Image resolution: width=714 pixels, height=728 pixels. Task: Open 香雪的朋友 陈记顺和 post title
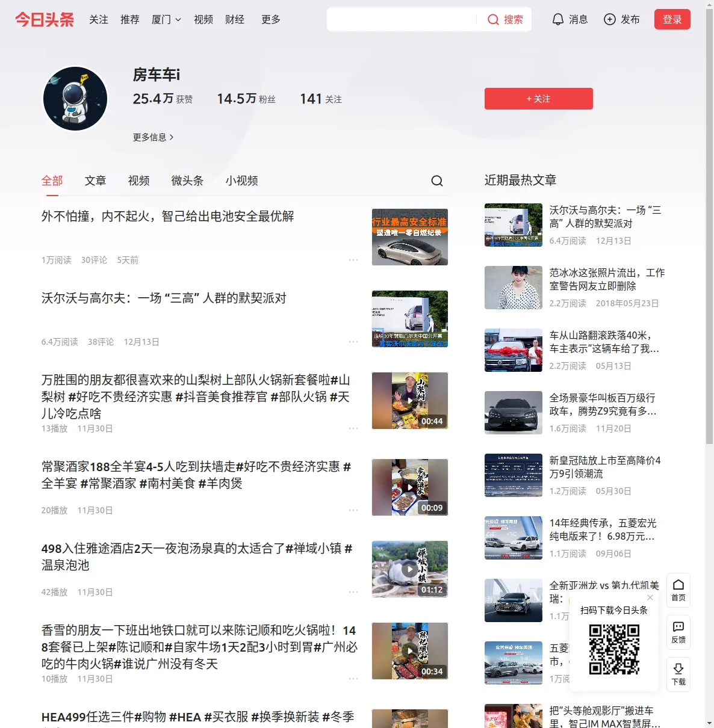pyautogui.click(x=200, y=647)
